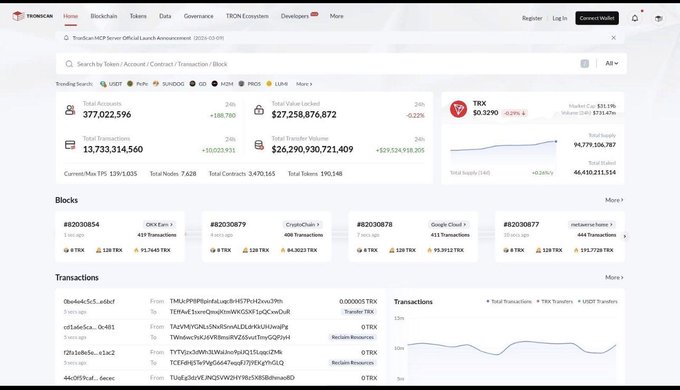Viewport: 680px width, 390px height.
Task: Click the Register link
Action: click(x=532, y=18)
